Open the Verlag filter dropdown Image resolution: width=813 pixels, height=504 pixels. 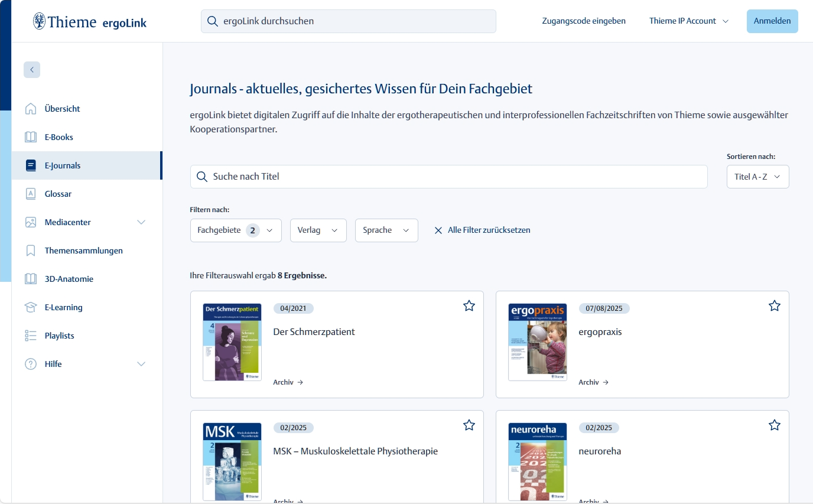click(x=318, y=230)
